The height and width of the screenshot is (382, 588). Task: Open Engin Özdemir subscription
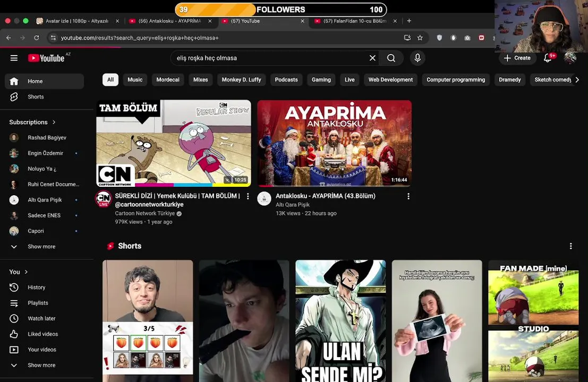pyautogui.click(x=44, y=153)
